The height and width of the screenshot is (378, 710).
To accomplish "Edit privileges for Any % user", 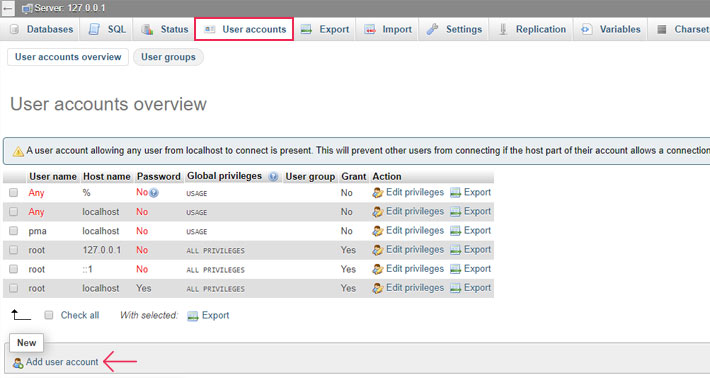I will (408, 192).
